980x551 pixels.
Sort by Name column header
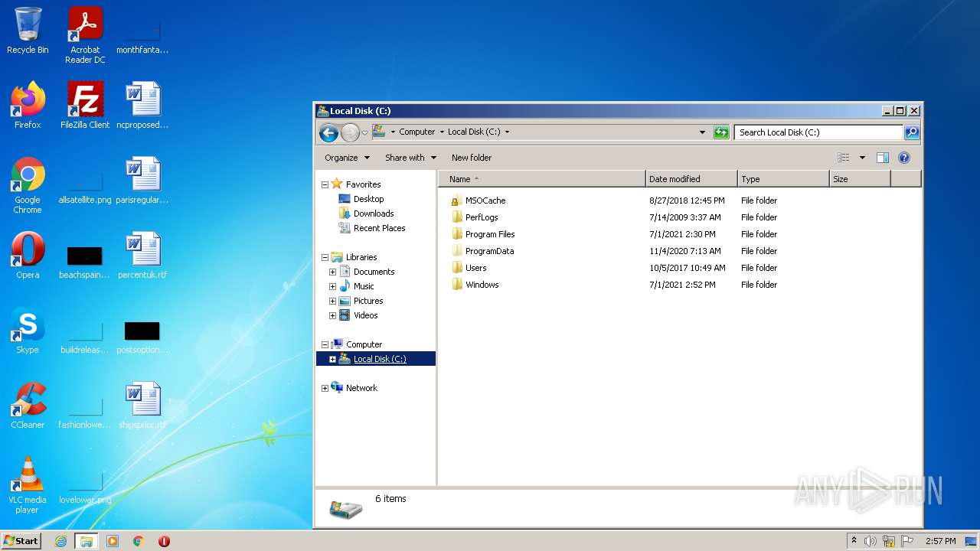click(x=542, y=179)
